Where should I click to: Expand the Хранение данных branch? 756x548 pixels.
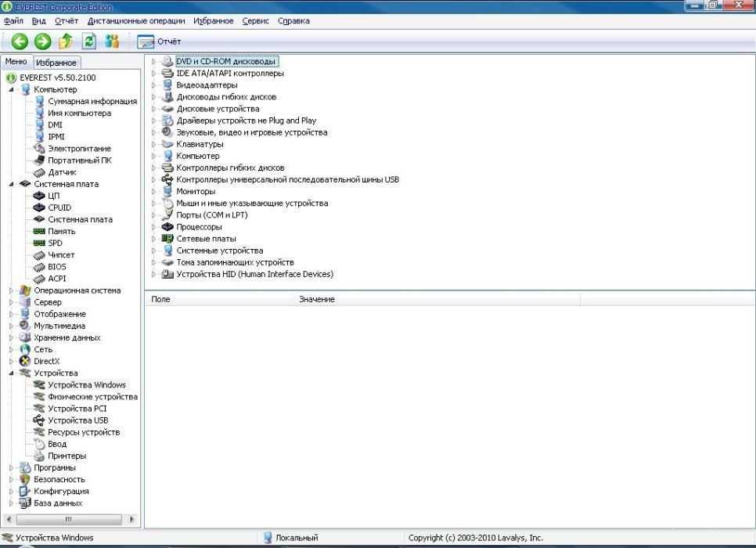point(11,337)
